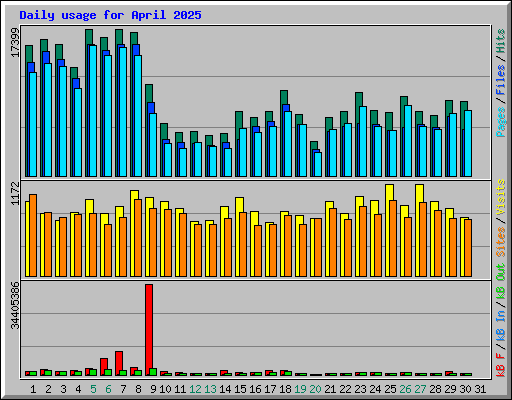Viewport: 512px width, 400px height.
Task: Click the x-axis day label 17
Action: point(270,389)
